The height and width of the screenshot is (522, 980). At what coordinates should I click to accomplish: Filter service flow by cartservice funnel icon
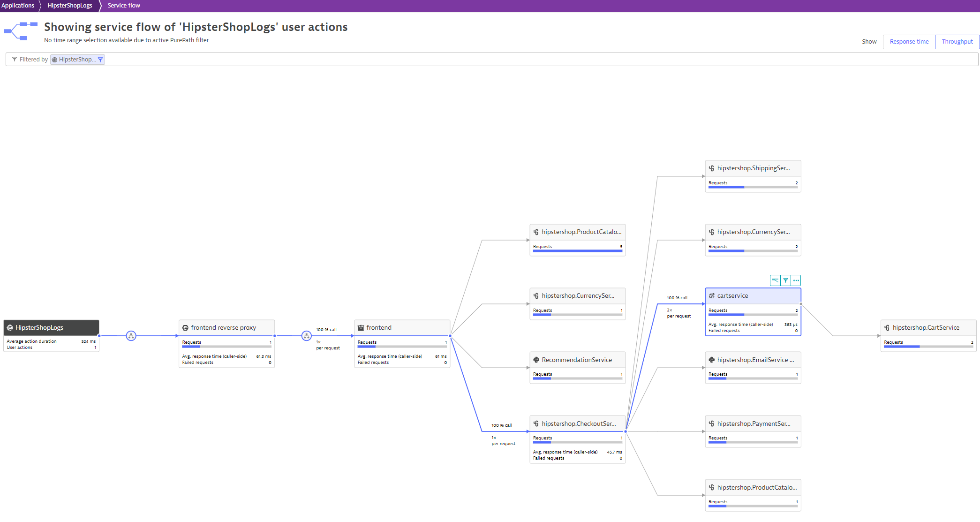(x=785, y=280)
